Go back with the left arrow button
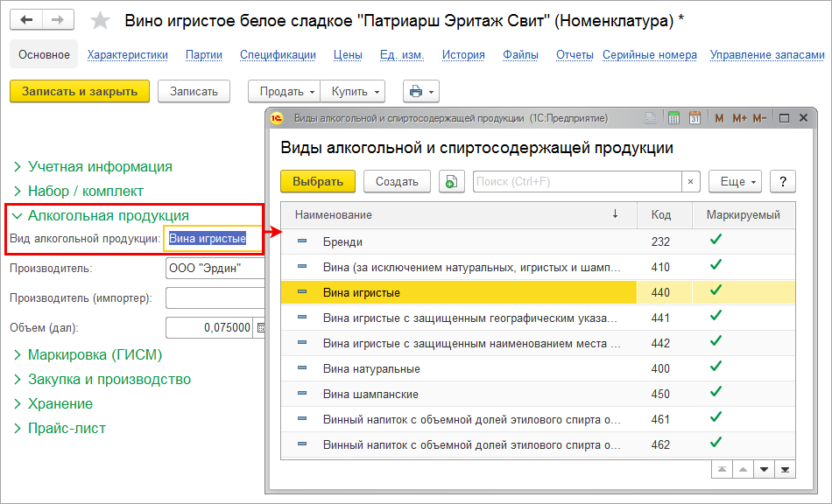The image size is (832, 504). (x=26, y=20)
